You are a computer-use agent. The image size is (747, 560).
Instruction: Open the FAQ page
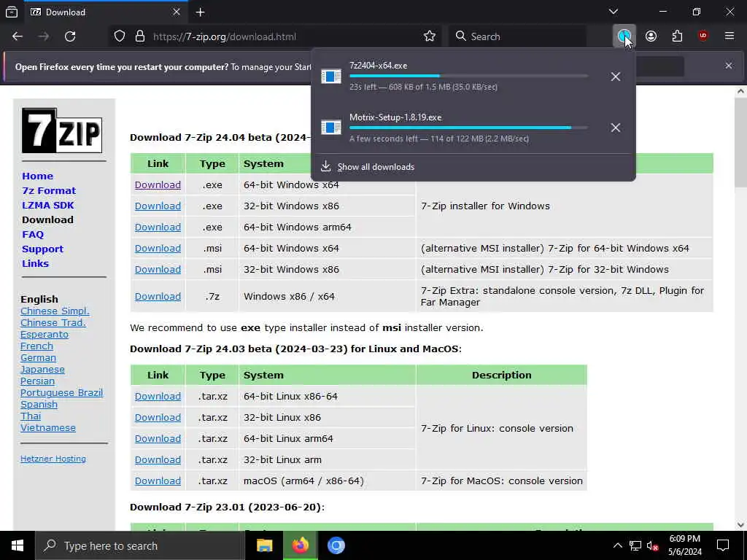pos(33,234)
